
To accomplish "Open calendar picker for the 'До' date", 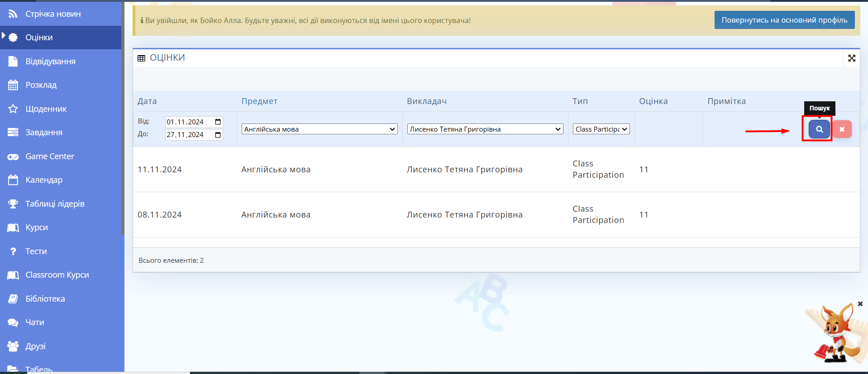I will pyautogui.click(x=218, y=135).
